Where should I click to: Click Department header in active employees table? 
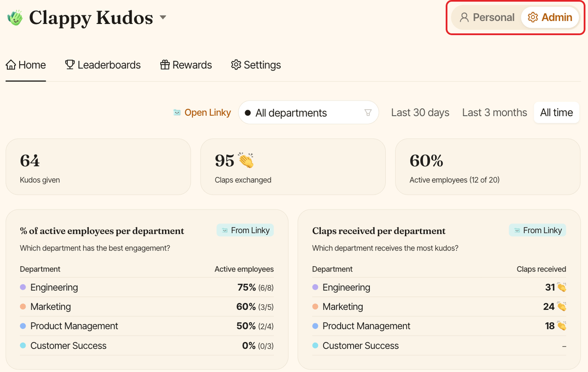(40, 269)
